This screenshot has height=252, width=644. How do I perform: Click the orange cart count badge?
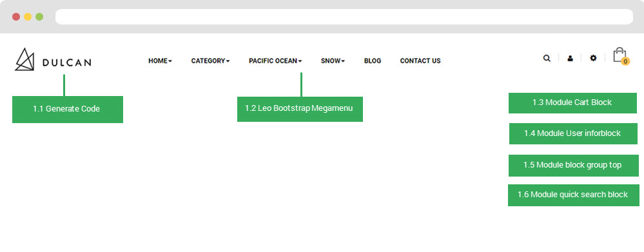(625, 62)
